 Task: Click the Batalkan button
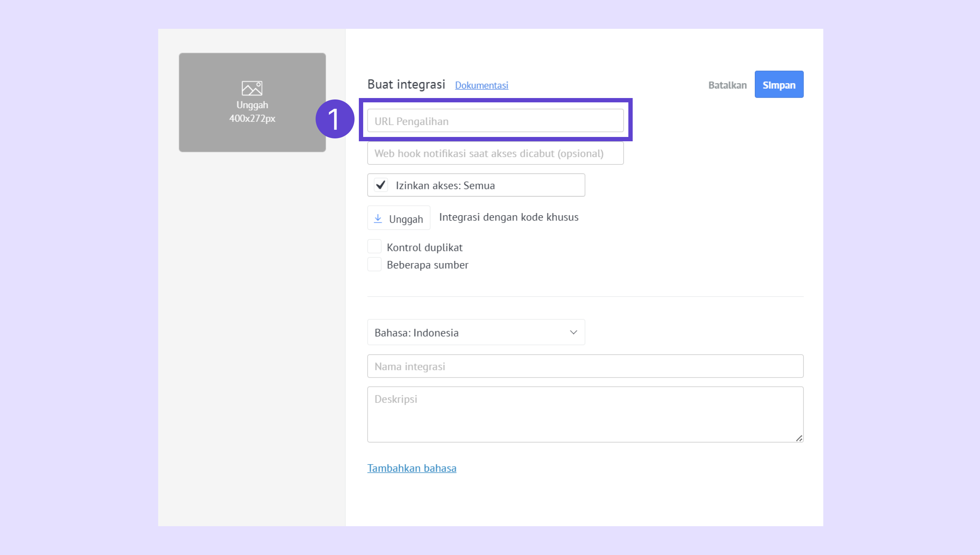point(727,85)
